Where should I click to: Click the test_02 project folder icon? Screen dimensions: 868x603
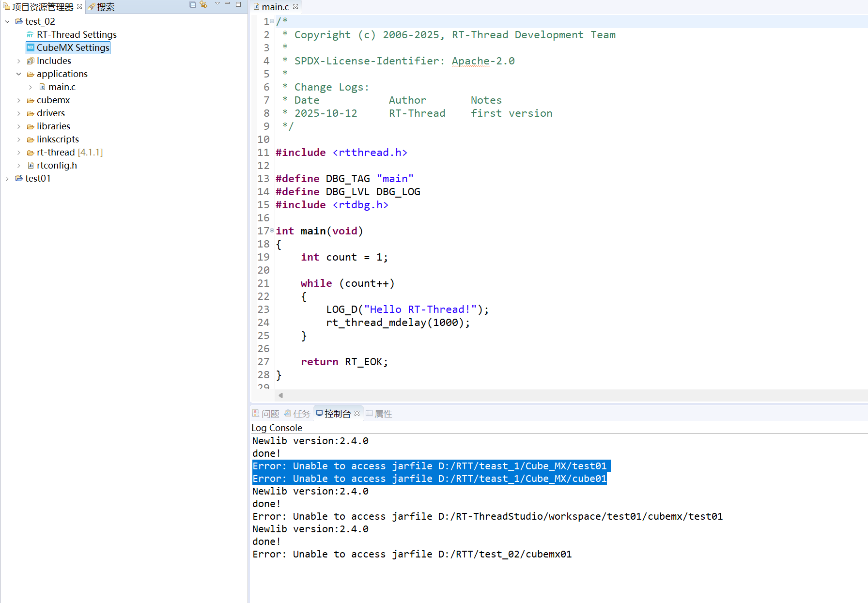tap(19, 21)
